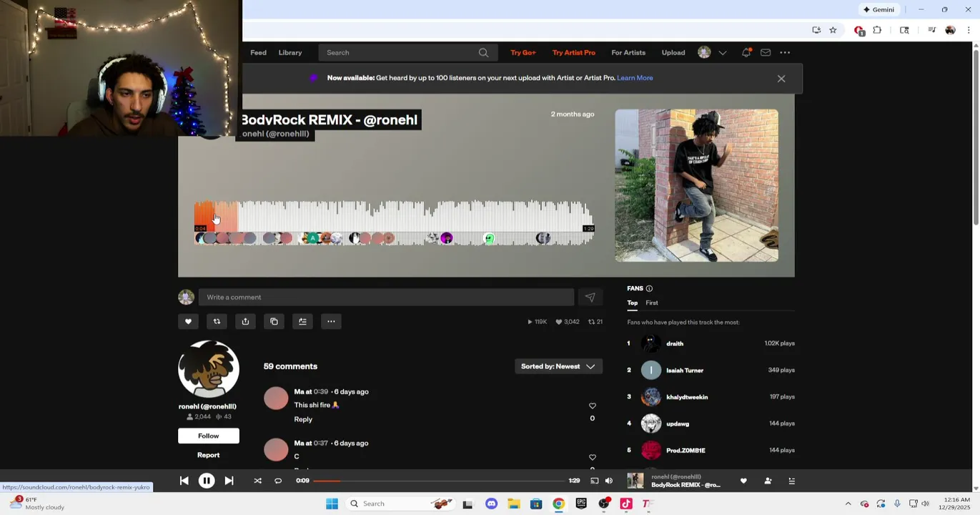The width and height of the screenshot is (980, 515).
Task: Open Chrome media controls icon
Action: 931,30
